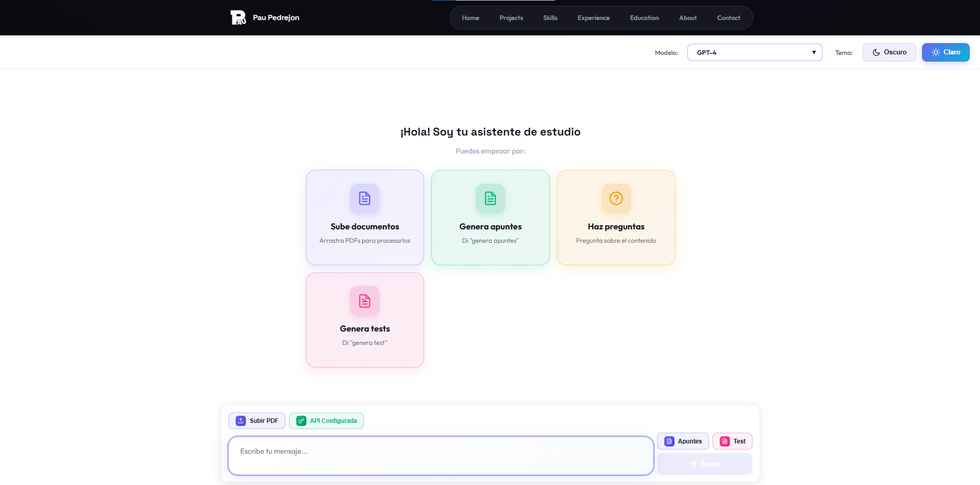Navigate to the Contact page
The width and height of the screenshot is (980, 485).
(728, 18)
